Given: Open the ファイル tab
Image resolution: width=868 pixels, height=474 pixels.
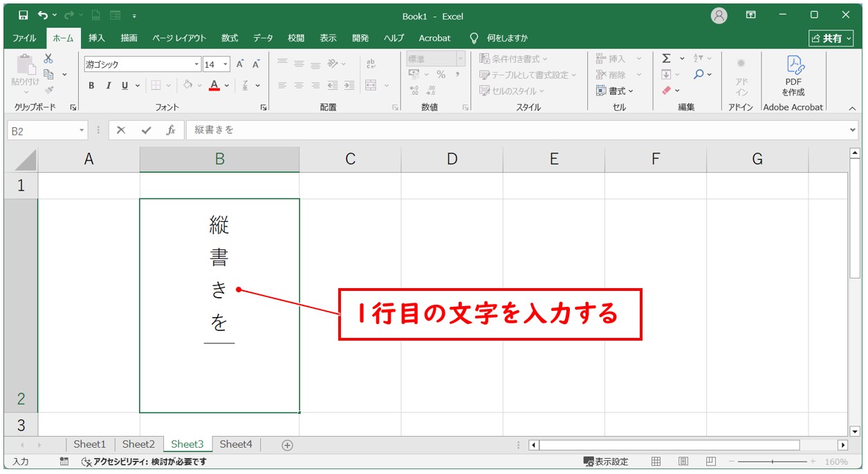Looking at the screenshot, I should (x=24, y=38).
